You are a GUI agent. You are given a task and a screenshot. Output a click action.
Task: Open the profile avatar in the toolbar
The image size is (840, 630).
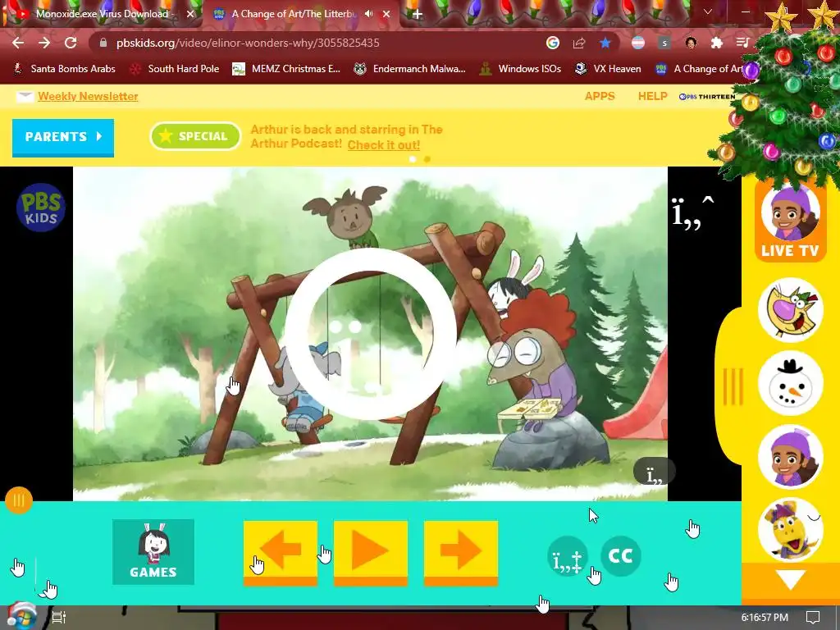[691, 43]
